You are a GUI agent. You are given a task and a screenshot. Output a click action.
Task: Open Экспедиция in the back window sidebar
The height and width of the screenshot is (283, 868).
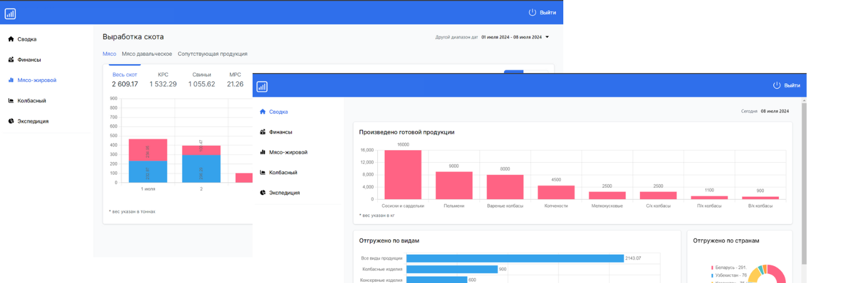[x=33, y=121]
